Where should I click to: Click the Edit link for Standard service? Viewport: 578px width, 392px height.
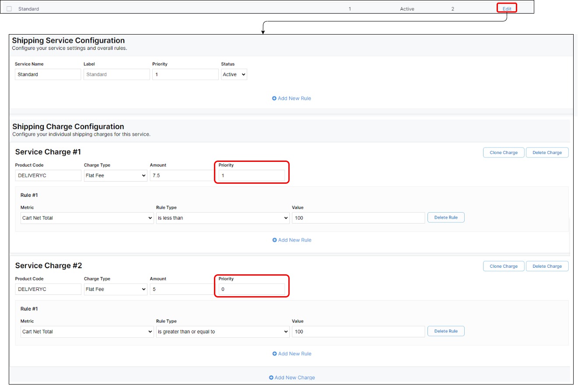(x=507, y=9)
